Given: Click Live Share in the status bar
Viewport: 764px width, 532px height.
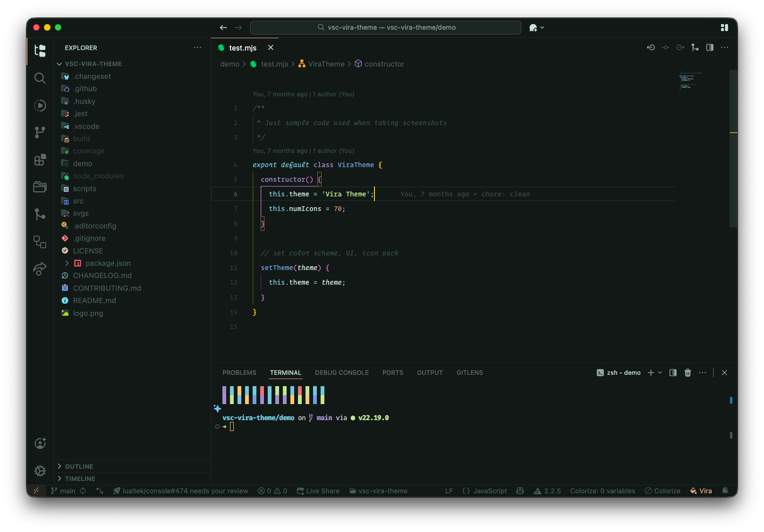Looking at the screenshot, I should tap(318, 491).
